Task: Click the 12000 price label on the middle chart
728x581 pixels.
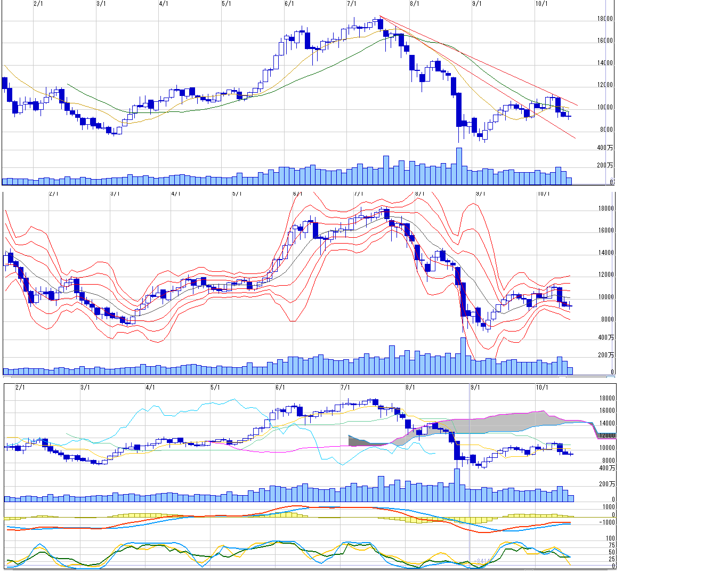Action: click(605, 275)
